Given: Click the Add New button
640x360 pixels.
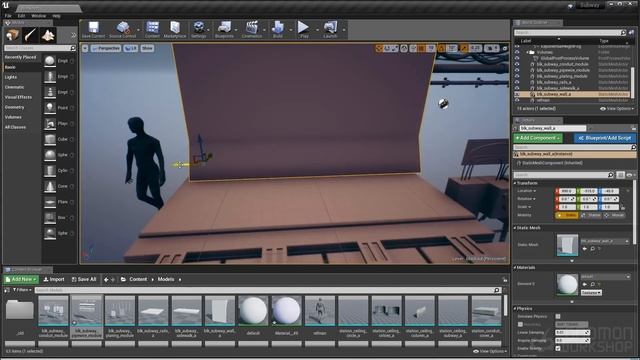Looking at the screenshot, I should coord(21,279).
